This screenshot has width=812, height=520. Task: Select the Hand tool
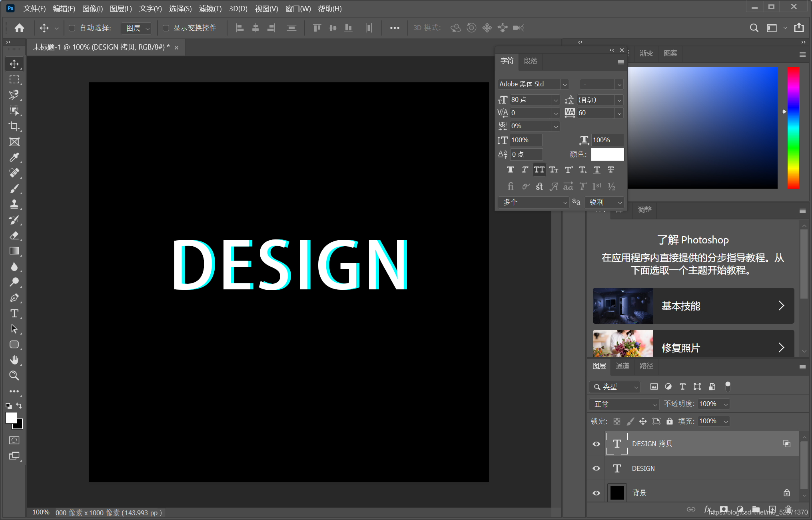tap(14, 360)
